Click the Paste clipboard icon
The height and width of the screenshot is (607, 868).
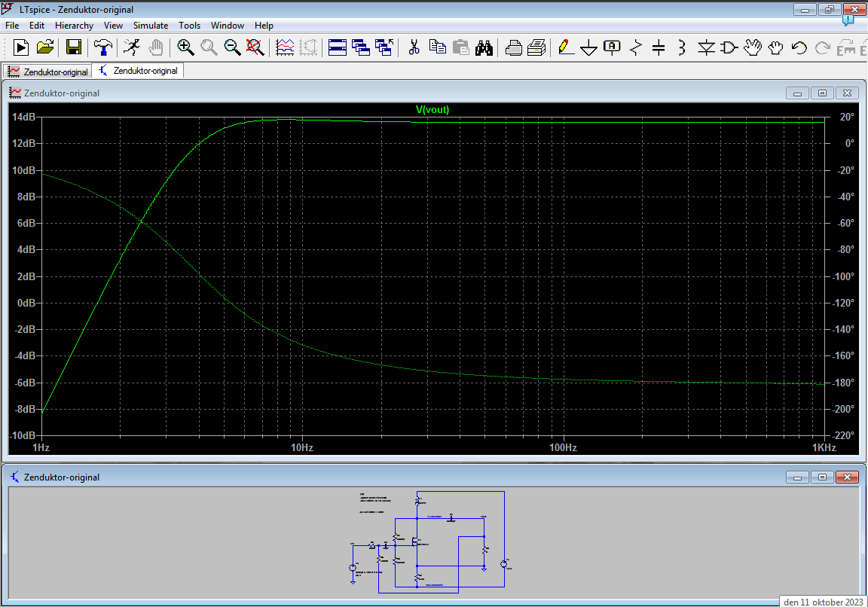pos(460,47)
